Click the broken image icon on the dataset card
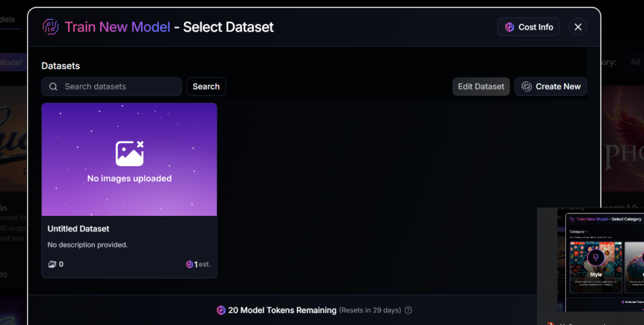This screenshot has height=325, width=644. click(130, 153)
